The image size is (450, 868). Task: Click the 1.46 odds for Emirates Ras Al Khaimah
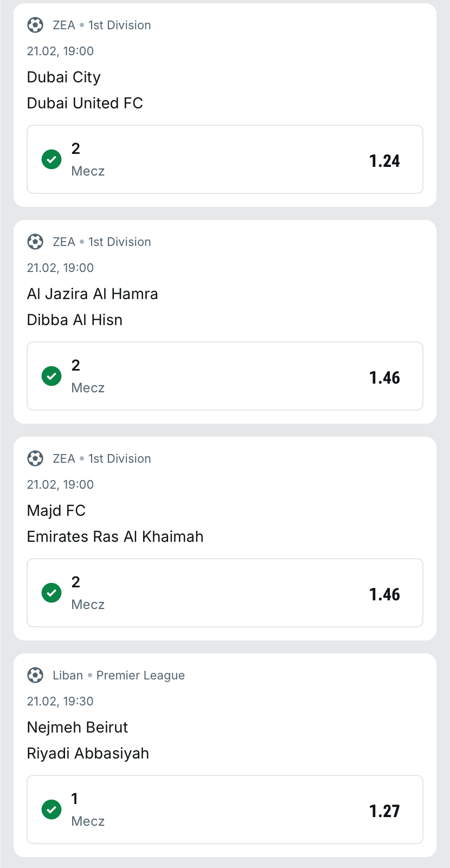coord(384,594)
